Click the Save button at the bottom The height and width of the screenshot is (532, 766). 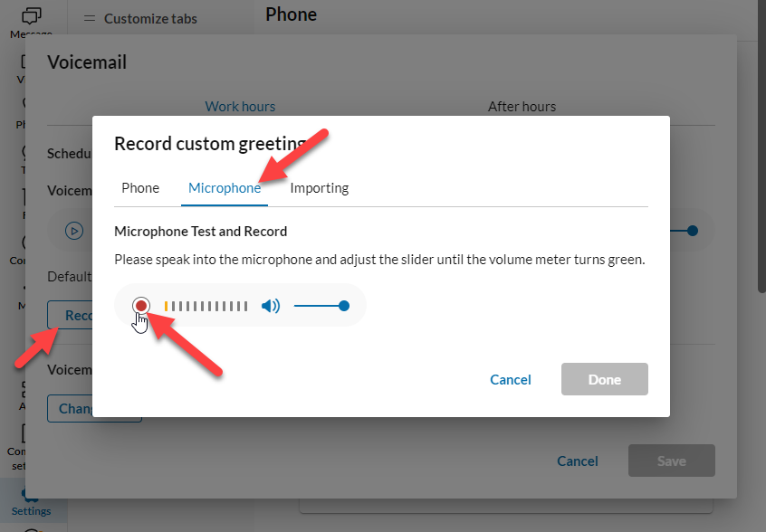point(671,461)
